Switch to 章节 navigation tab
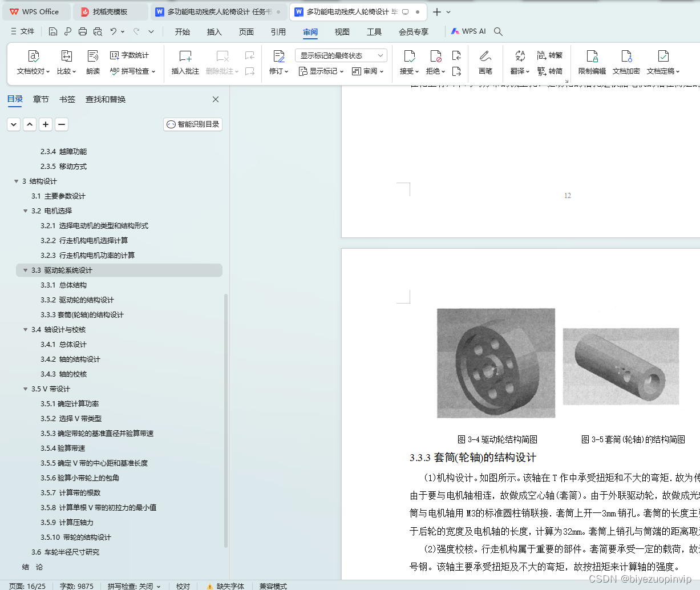 click(41, 99)
